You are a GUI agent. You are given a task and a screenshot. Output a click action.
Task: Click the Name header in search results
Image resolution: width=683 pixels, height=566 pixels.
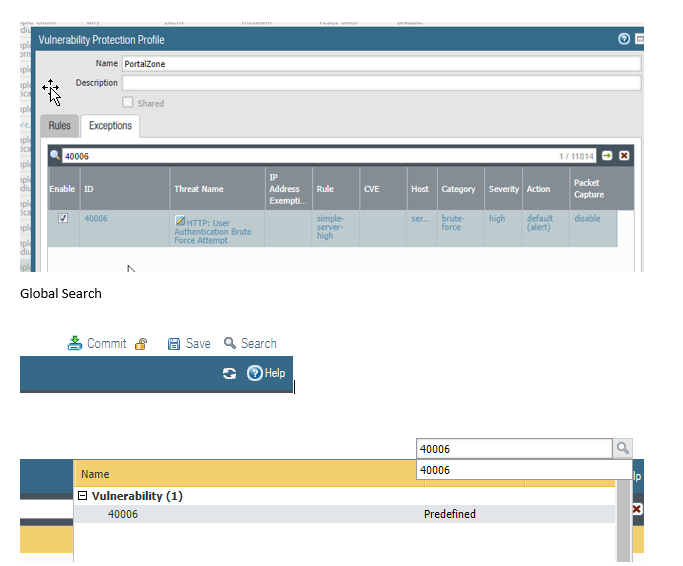click(95, 474)
